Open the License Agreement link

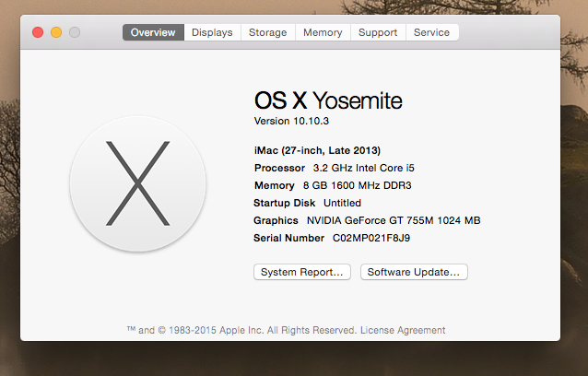(403, 330)
